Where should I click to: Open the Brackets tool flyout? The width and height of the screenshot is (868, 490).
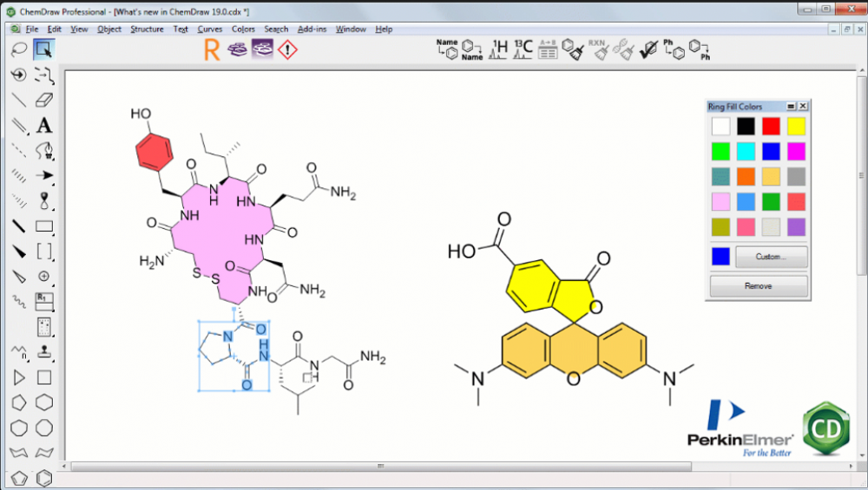click(x=44, y=252)
